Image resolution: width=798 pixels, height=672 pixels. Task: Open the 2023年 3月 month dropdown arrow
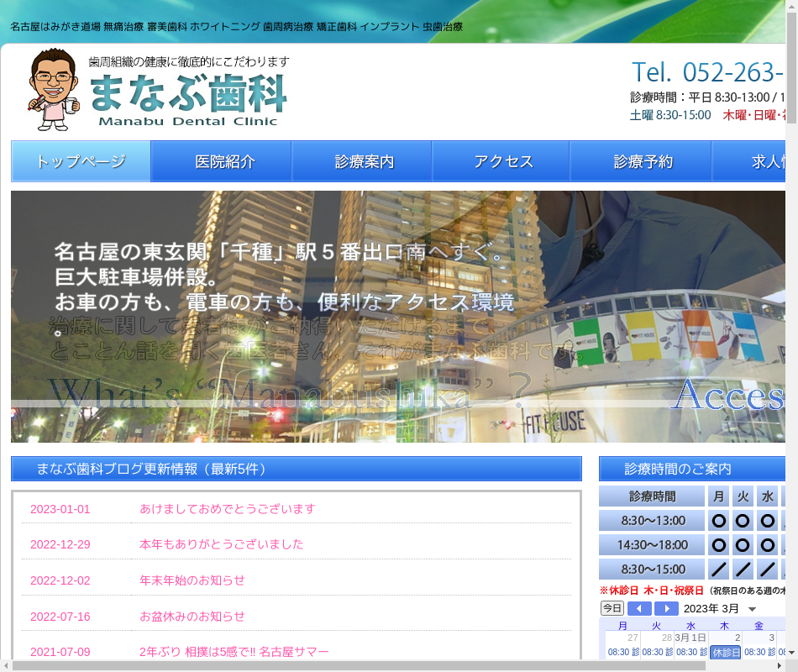(752, 609)
